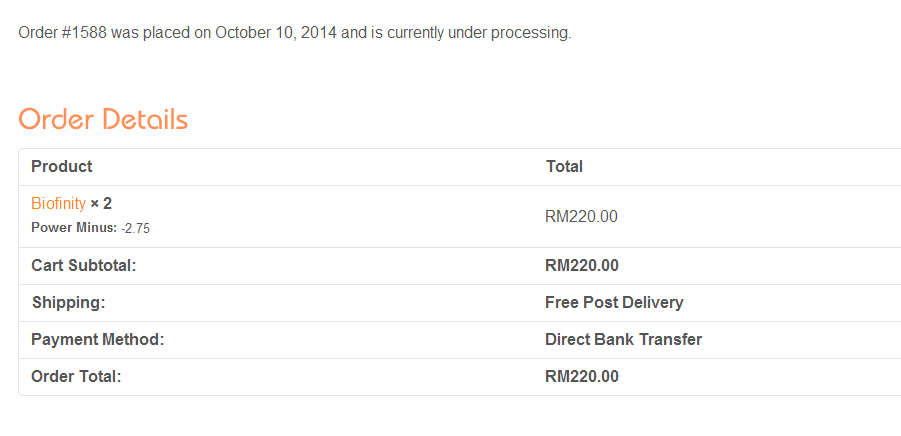Click the Direct Bank Transfer text

(x=623, y=339)
